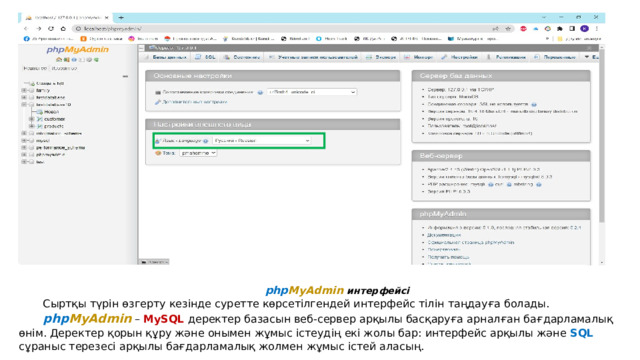Switch to the SQL tab

click(205, 57)
